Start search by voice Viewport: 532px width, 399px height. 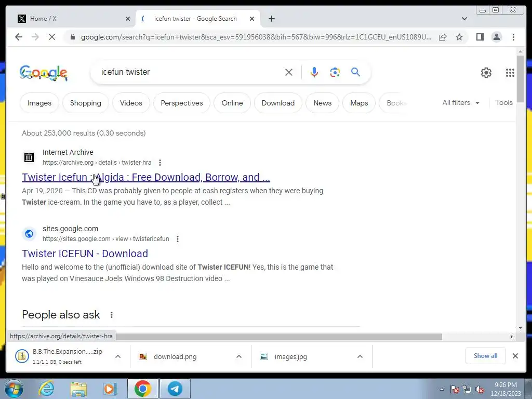click(314, 72)
